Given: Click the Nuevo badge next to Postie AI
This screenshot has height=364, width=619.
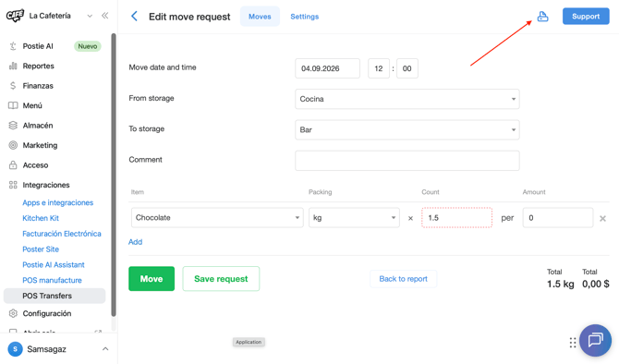Looking at the screenshot, I should pos(87,46).
